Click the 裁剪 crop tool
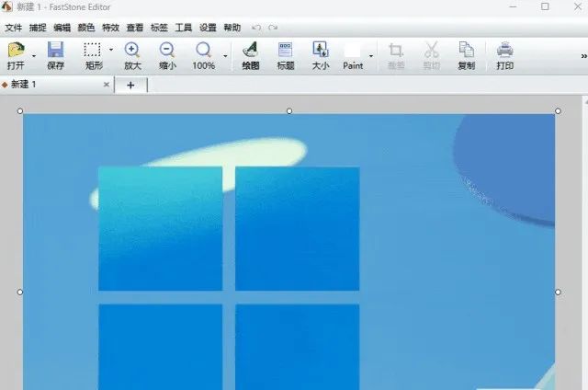 (396, 55)
